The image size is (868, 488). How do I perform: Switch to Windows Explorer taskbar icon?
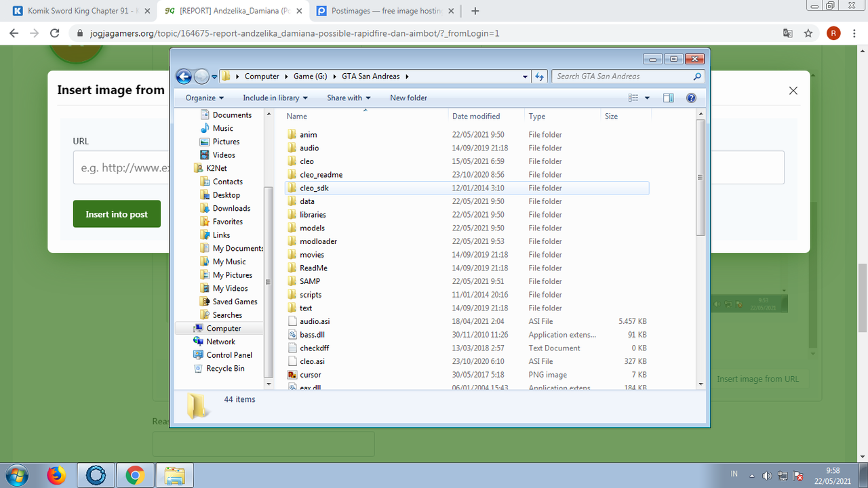(174, 476)
